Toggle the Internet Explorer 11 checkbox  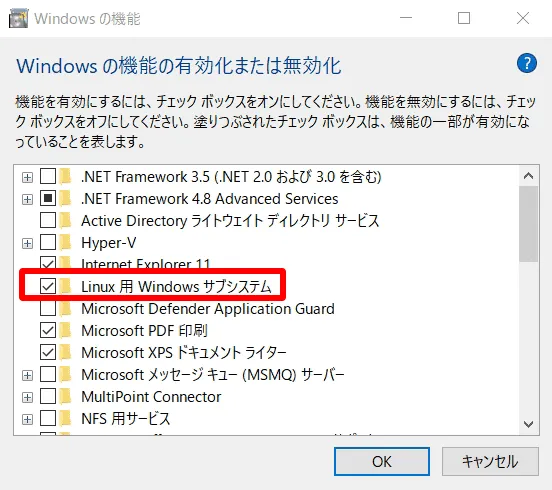coord(48,263)
